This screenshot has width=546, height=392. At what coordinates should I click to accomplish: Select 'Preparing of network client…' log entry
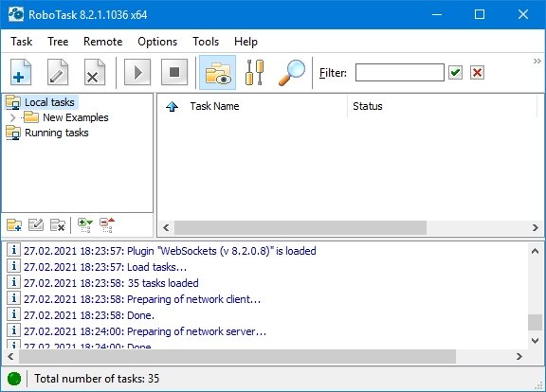(142, 299)
